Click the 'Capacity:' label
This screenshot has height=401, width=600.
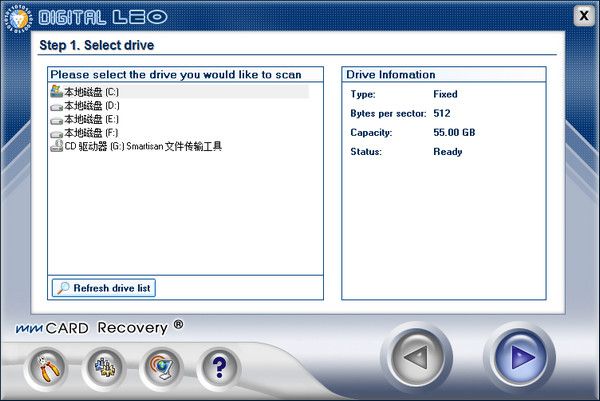pyautogui.click(x=371, y=133)
